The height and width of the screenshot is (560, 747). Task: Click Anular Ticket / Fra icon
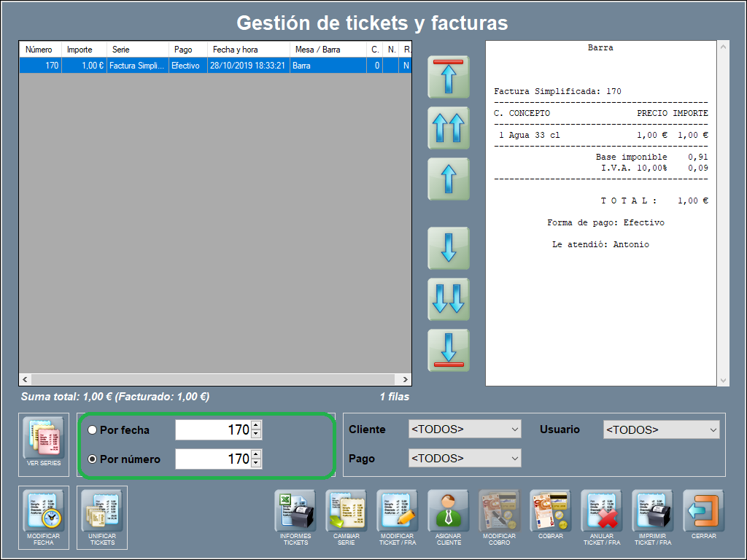pyautogui.click(x=602, y=511)
